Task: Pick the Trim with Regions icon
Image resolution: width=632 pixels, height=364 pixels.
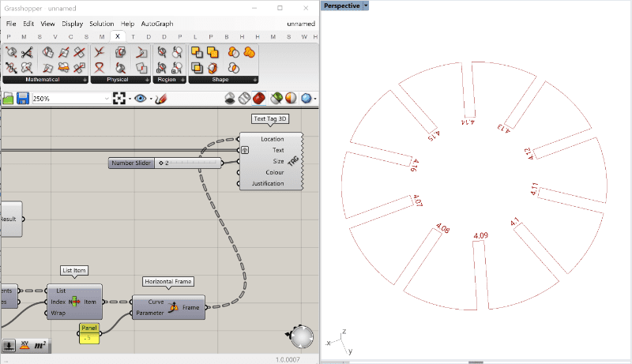Action: click(x=177, y=68)
